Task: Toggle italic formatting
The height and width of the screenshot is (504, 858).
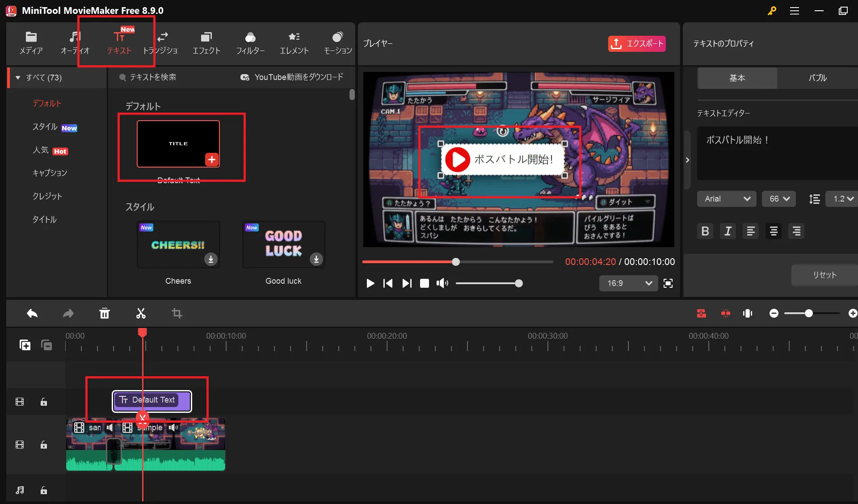Action: (x=728, y=231)
